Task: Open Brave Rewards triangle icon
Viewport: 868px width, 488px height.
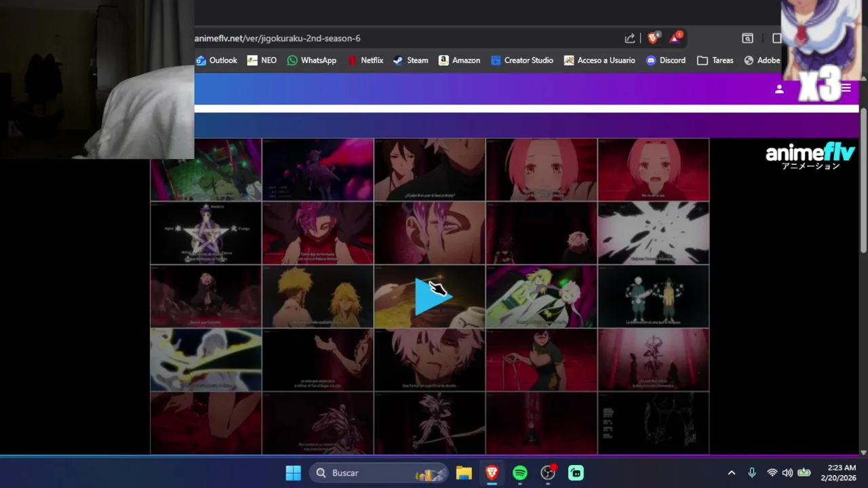Action: coord(675,38)
